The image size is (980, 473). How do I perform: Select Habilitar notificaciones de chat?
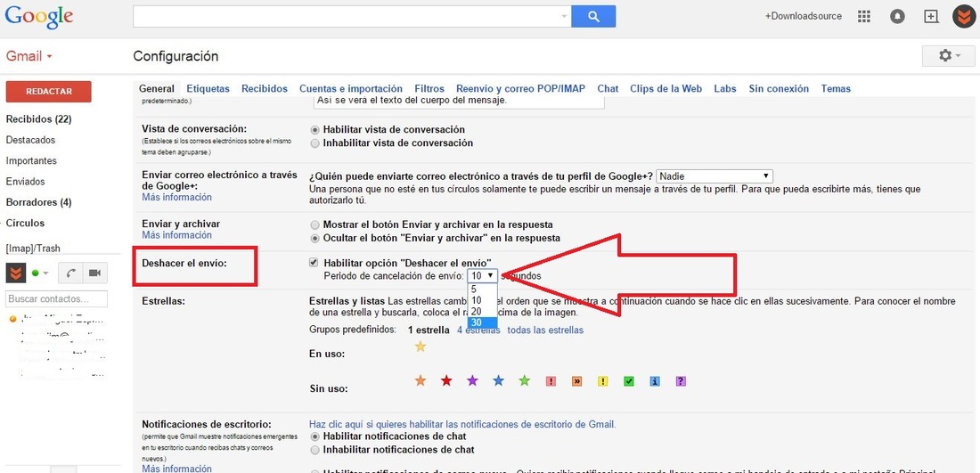point(315,436)
